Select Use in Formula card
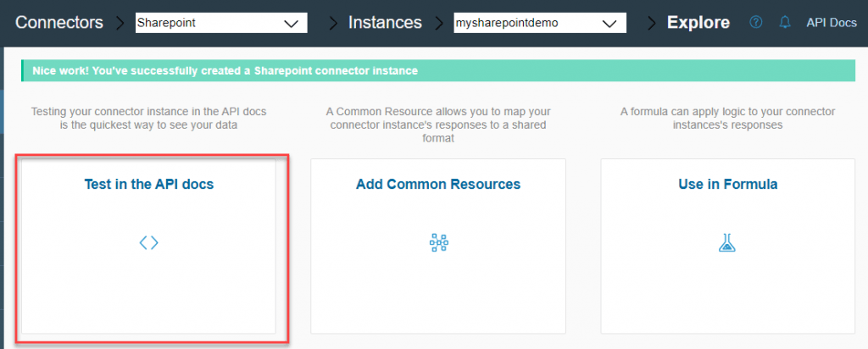 click(728, 247)
